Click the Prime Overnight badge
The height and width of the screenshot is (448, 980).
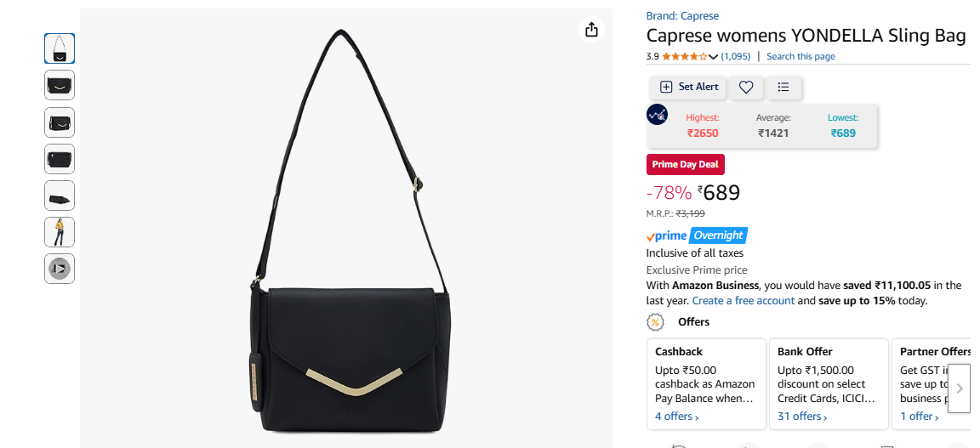click(697, 235)
